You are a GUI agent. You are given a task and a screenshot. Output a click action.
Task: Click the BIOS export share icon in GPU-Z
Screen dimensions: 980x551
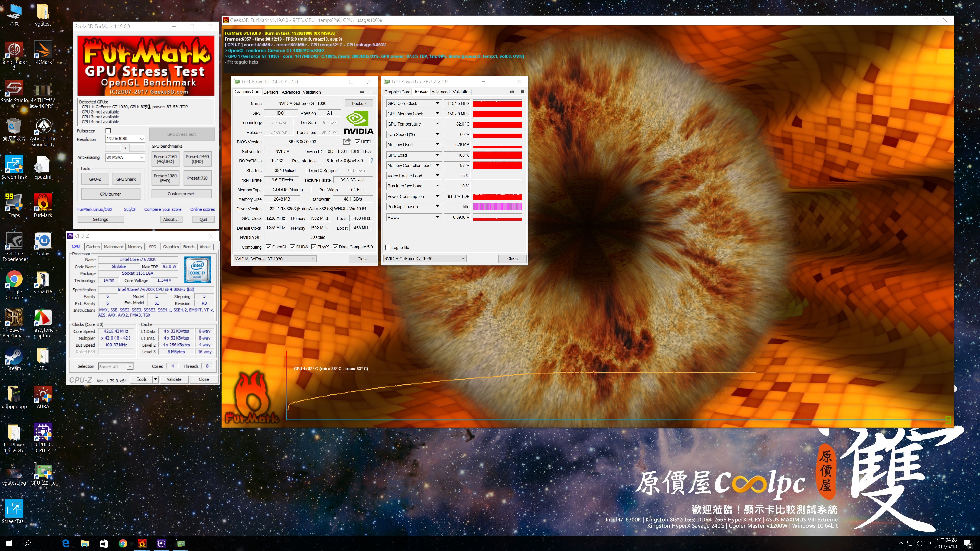[346, 142]
